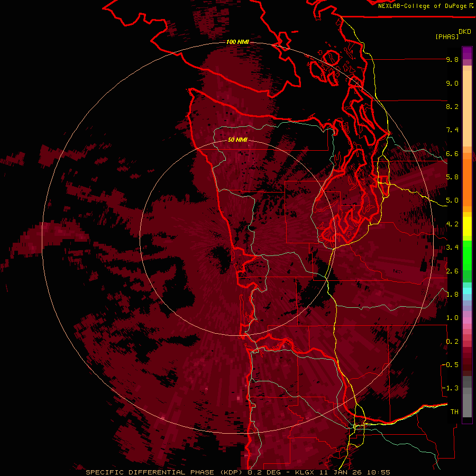The height and width of the screenshot is (476, 476).
Task: Click the 10:55 time stamp
Action: (378, 472)
